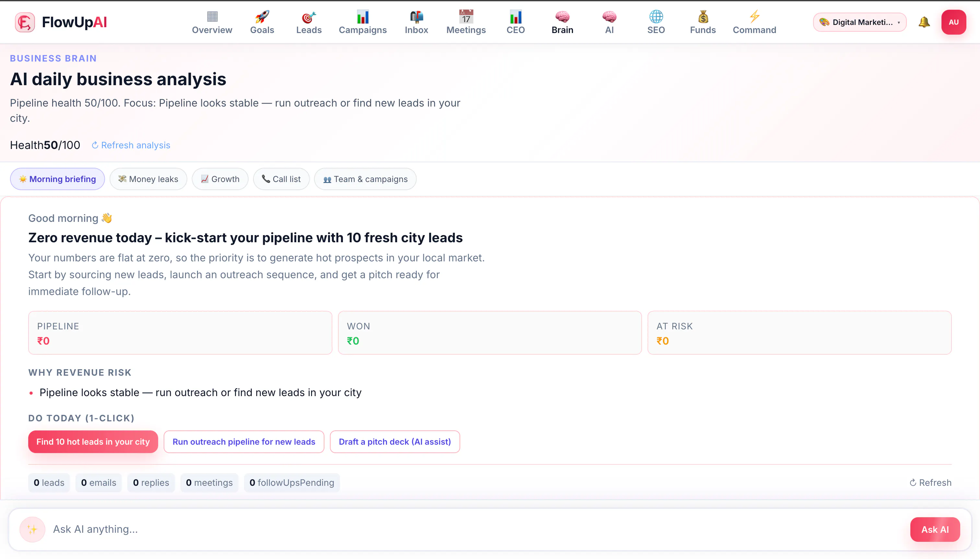Open the Overview grid icon
The width and height of the screenshot is (980, 559).
click(x=212, y=17)
